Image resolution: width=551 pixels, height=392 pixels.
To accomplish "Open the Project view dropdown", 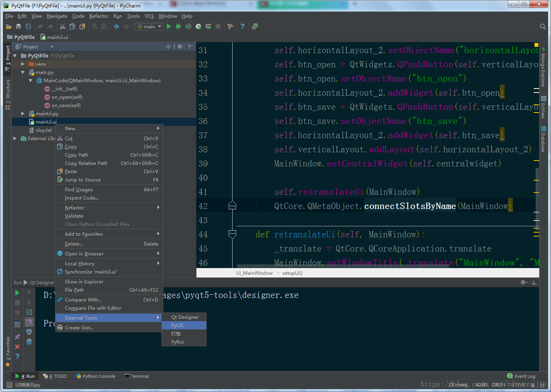I will click(52, 47).
